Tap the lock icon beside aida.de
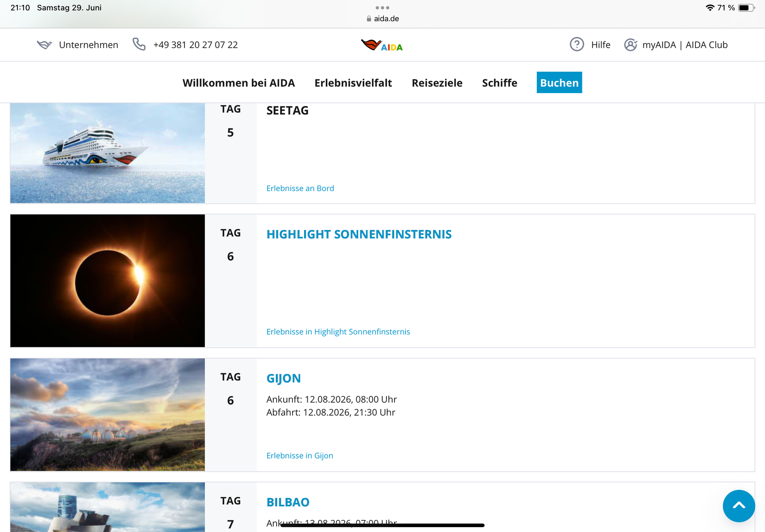The image size is (765, 532). (x=369, y=19)
